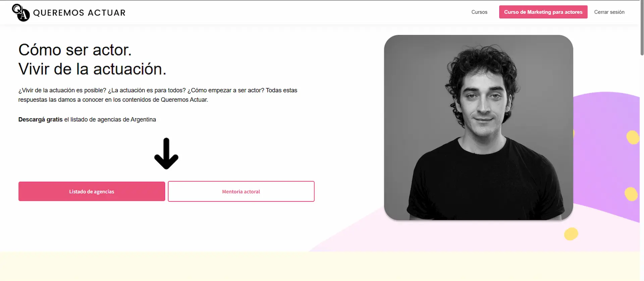The width and height of the screenshot is (644, 281).
Task: Click the yellow dot below the portrait
Action: click(x=571, y=234)
